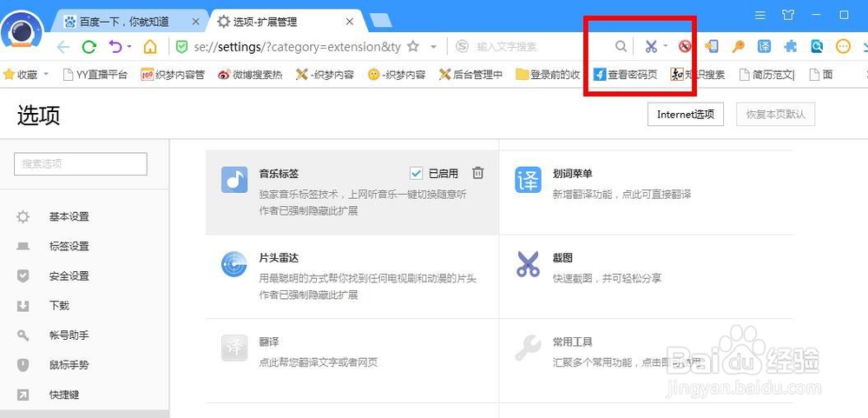Viewport: 868px width, 418px height.
Task: Expand the screenshot tool dropdown arrow
Action: point(666,46)
